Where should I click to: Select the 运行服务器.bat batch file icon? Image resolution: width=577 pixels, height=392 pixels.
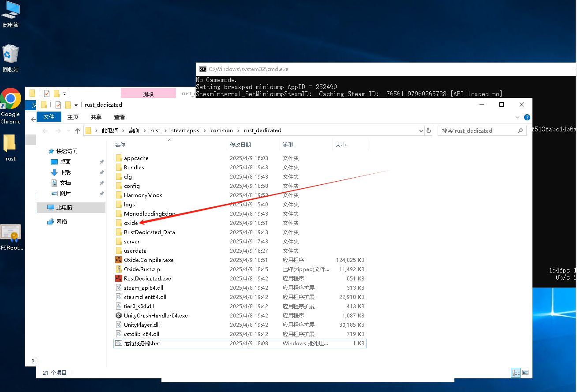[x=119, y=343]
